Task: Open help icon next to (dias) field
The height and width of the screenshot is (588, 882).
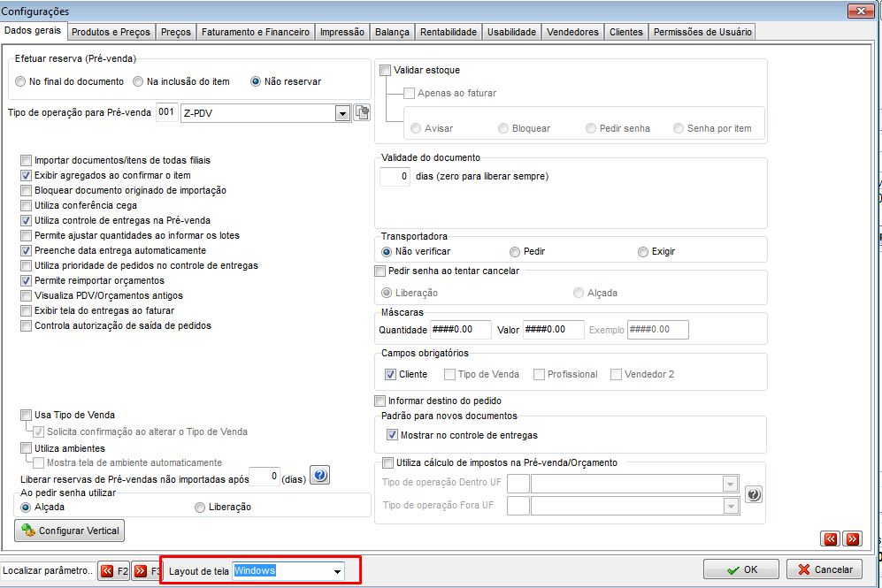Action: coord(320,476)
